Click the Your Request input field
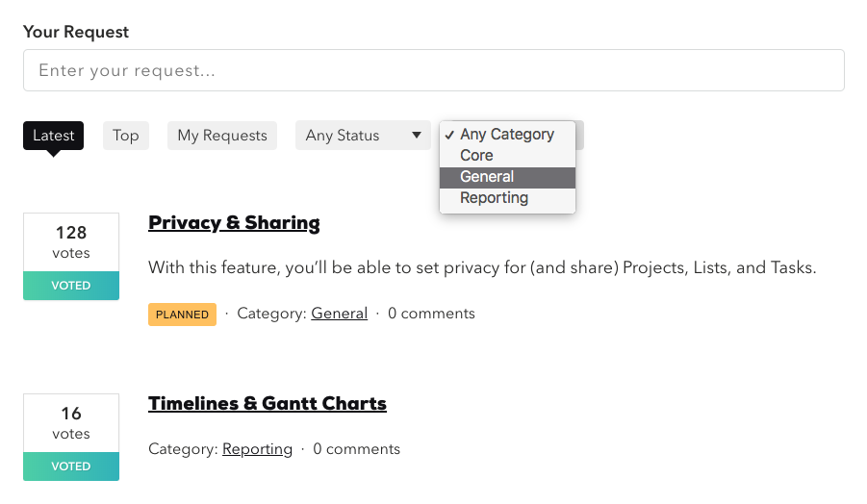 coord(433,70)
